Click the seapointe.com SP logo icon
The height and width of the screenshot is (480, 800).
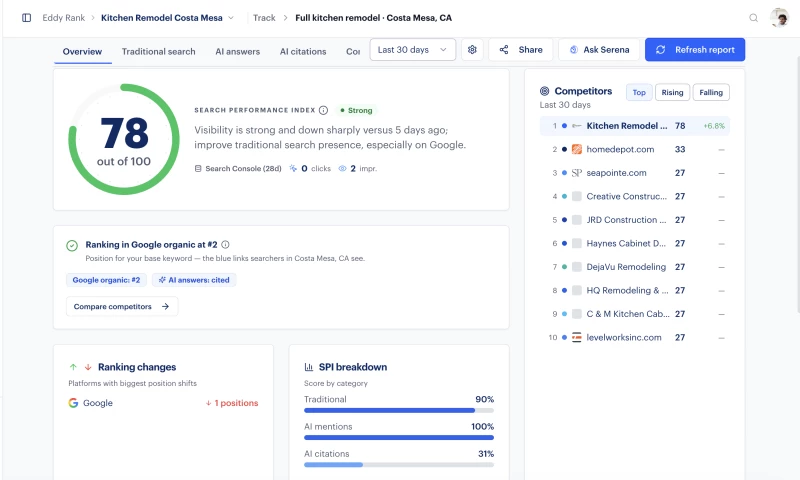577,173
